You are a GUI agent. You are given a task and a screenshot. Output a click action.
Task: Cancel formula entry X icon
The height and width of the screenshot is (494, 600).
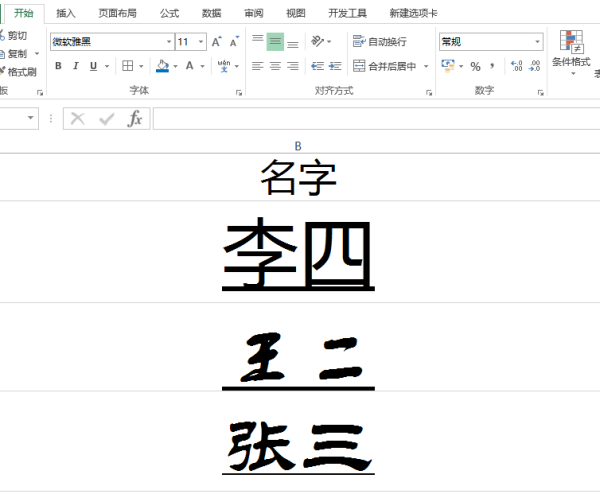[78, 119]
